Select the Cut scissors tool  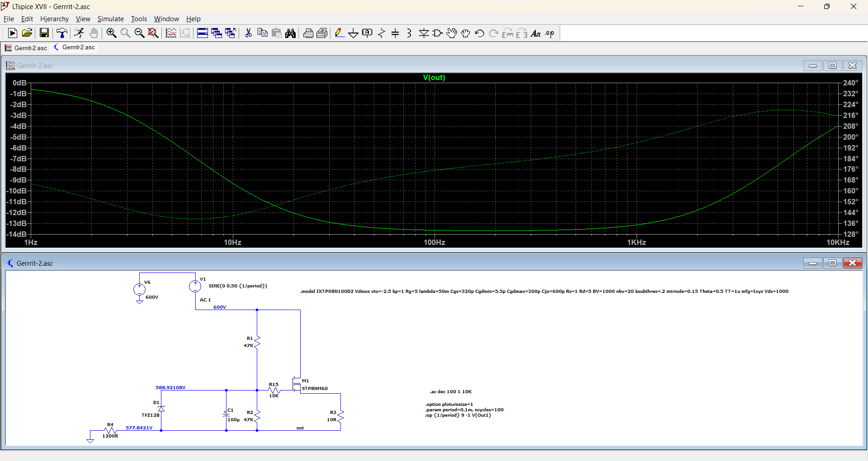point(248,33)
